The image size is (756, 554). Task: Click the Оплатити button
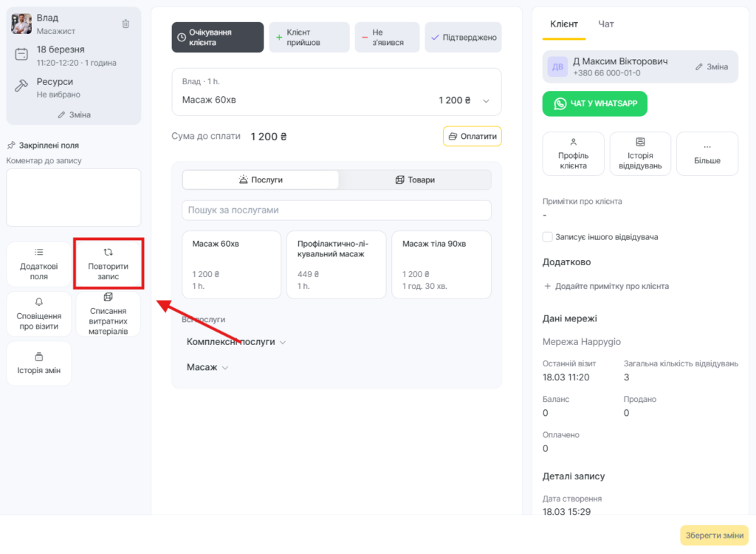coord(472,137)
